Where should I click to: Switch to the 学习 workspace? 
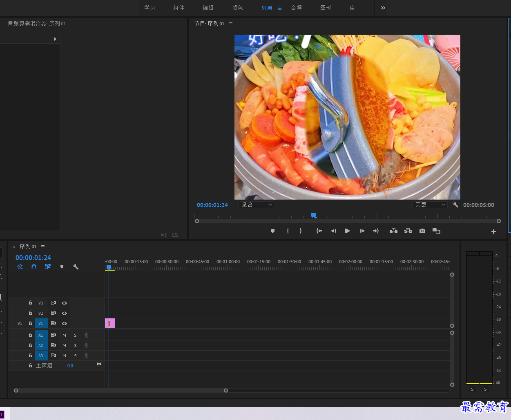(x=150, y=8)
